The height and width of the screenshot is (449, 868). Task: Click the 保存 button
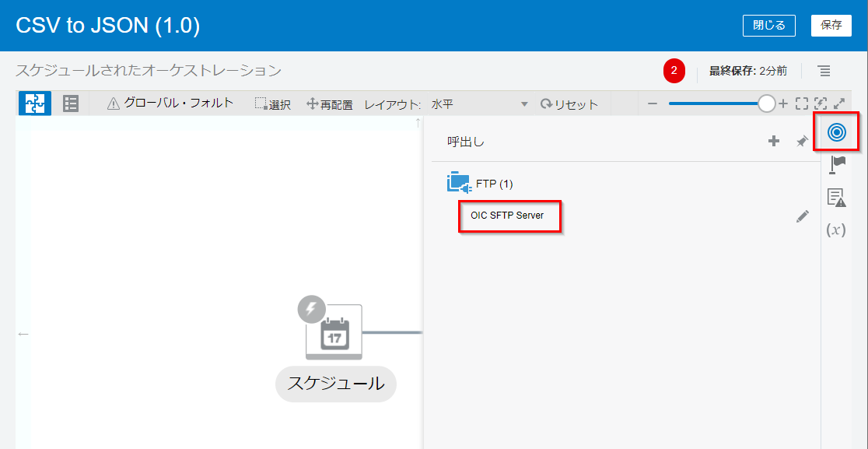(831, 25)
